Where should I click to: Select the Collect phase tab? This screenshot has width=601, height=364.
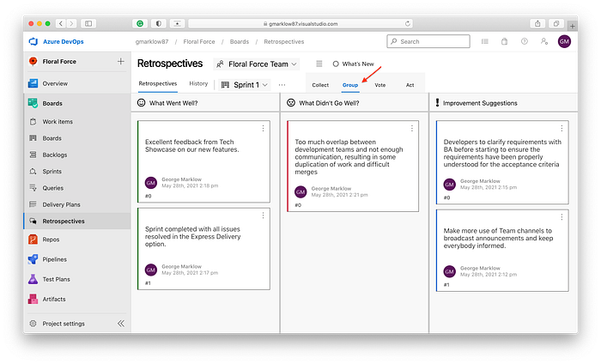coord(320,85)
